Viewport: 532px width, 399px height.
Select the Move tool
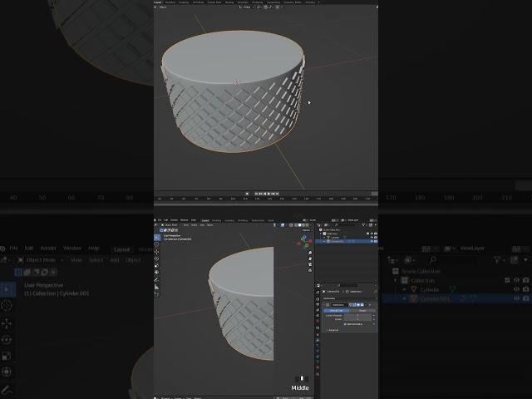pyautogui.click(x=157, y=251)
